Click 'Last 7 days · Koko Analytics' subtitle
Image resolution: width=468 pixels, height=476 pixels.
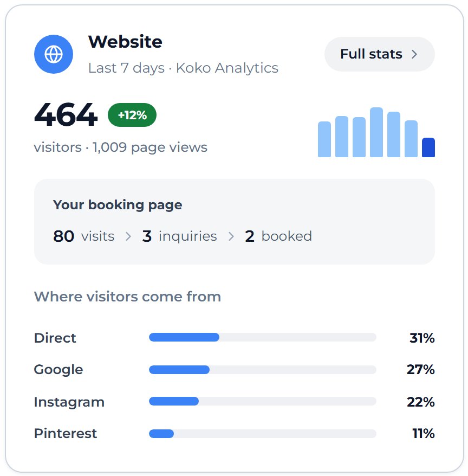pos(183,68)
